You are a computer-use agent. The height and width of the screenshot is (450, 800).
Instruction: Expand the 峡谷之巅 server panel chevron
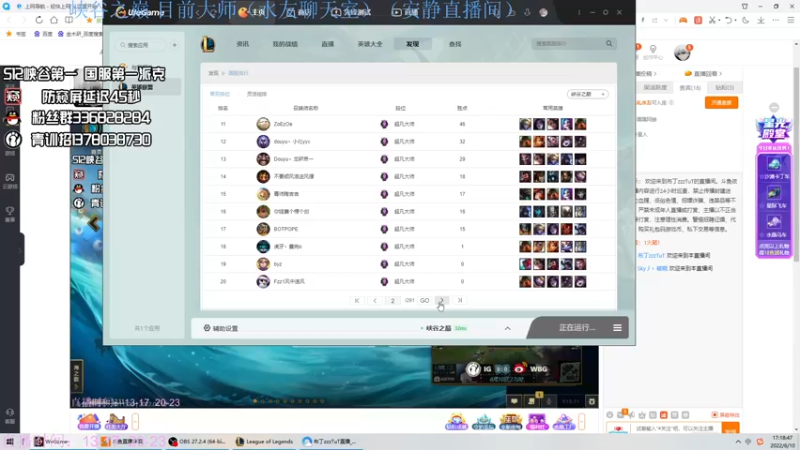coord(508,328)
